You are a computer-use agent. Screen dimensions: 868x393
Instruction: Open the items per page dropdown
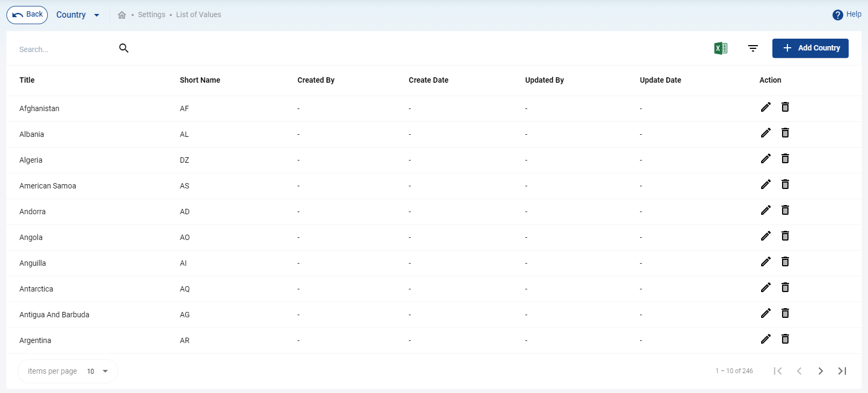(x=98, y=371)
